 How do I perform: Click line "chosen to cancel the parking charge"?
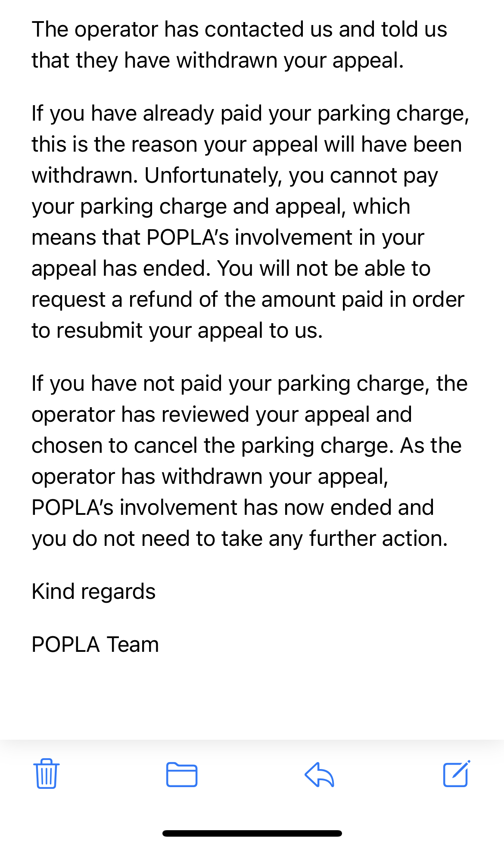[246, 445]
